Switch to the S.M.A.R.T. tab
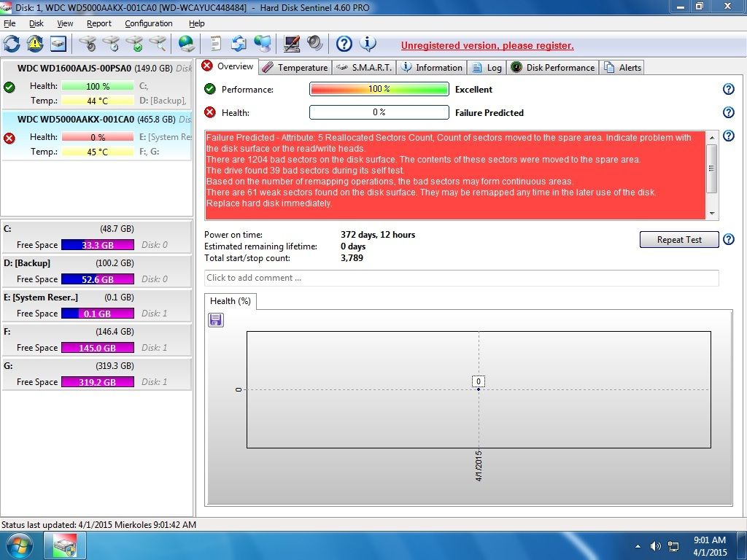Screen dimensions: 747x560 click(363, 68)
